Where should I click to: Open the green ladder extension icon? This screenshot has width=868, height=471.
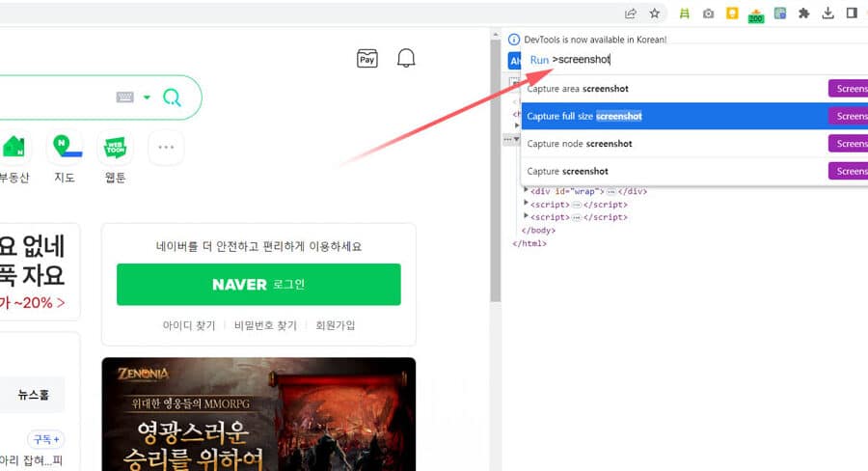pos(684,14)
